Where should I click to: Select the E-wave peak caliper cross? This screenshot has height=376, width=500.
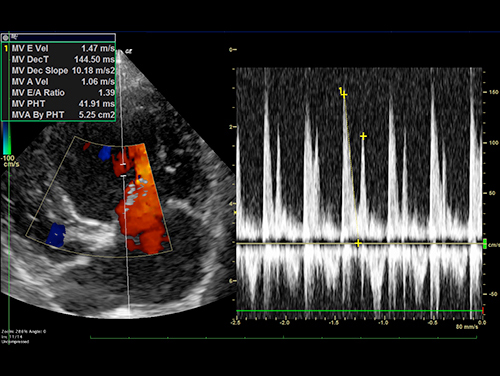click(x=344, y=95)
